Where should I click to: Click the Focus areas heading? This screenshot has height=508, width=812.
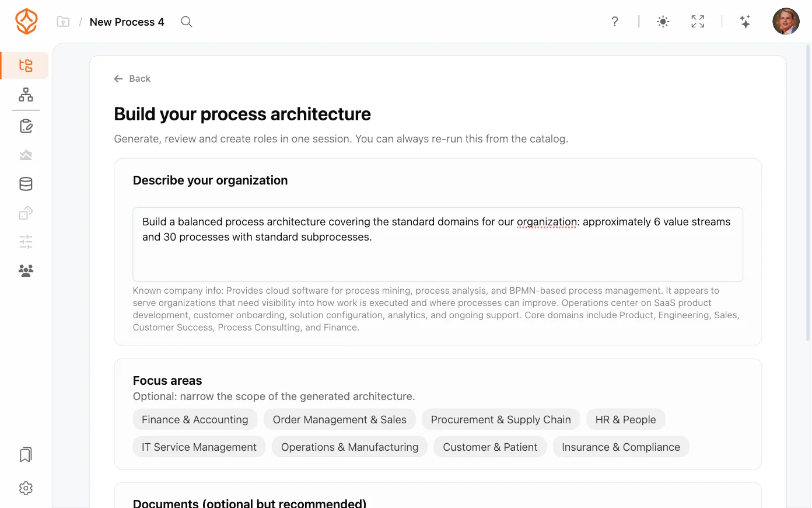tap(167, 381)
